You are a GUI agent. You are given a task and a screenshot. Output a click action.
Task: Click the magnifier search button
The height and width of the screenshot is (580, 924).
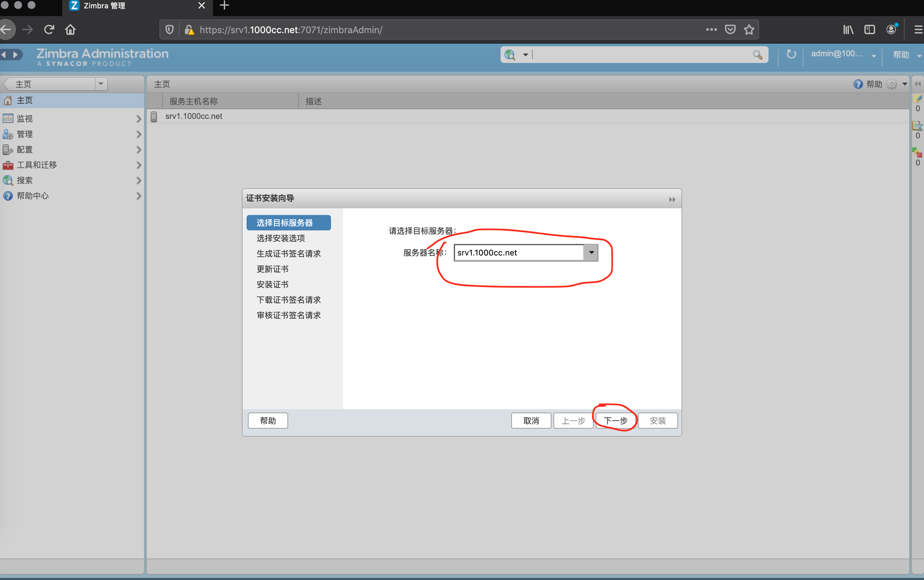point(757,55)
